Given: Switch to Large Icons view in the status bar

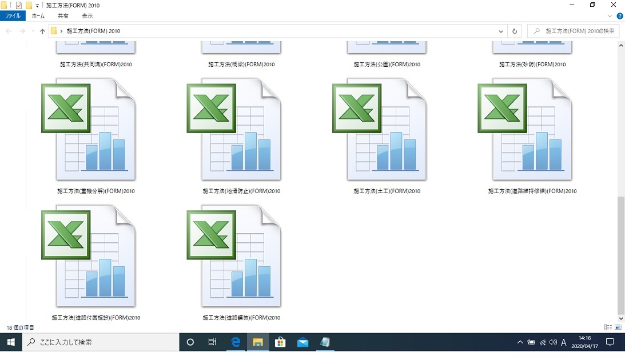Looking at the screenshot, I should click(618, 327).
